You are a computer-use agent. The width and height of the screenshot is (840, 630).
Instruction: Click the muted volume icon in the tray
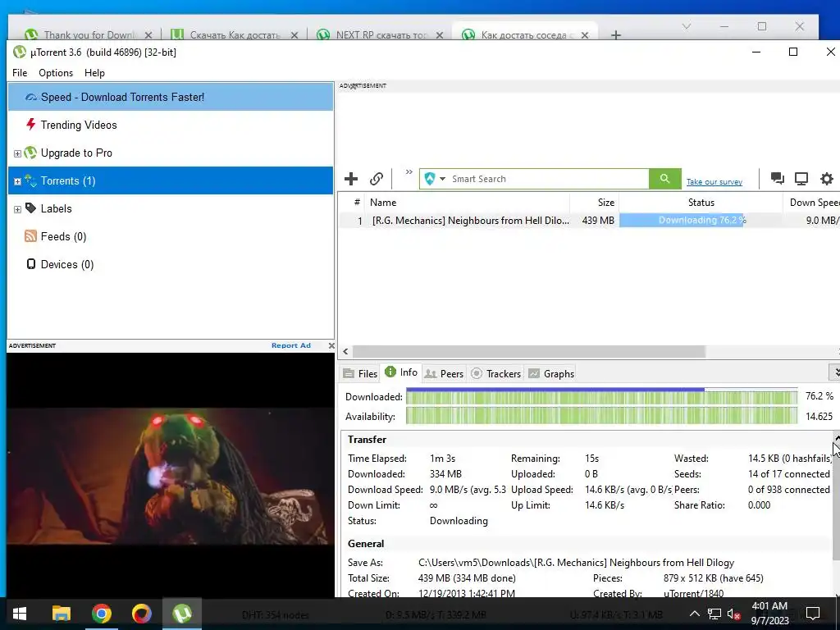tap(733, 614)
